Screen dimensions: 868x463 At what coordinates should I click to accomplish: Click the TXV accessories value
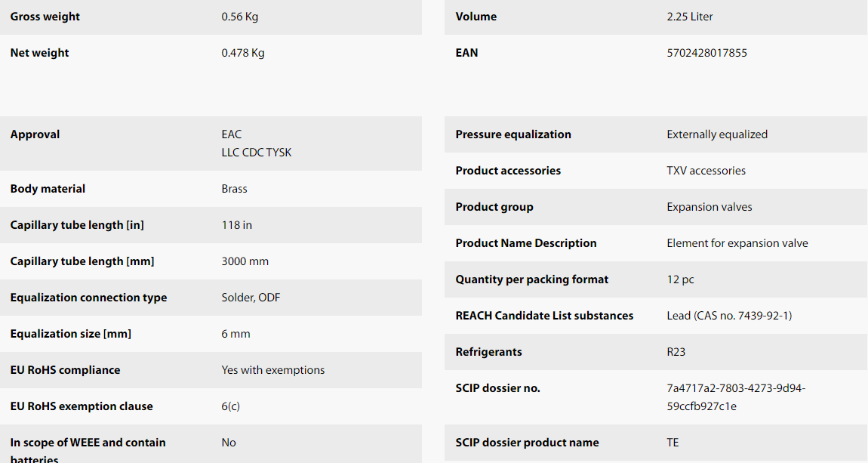[706, 171]
